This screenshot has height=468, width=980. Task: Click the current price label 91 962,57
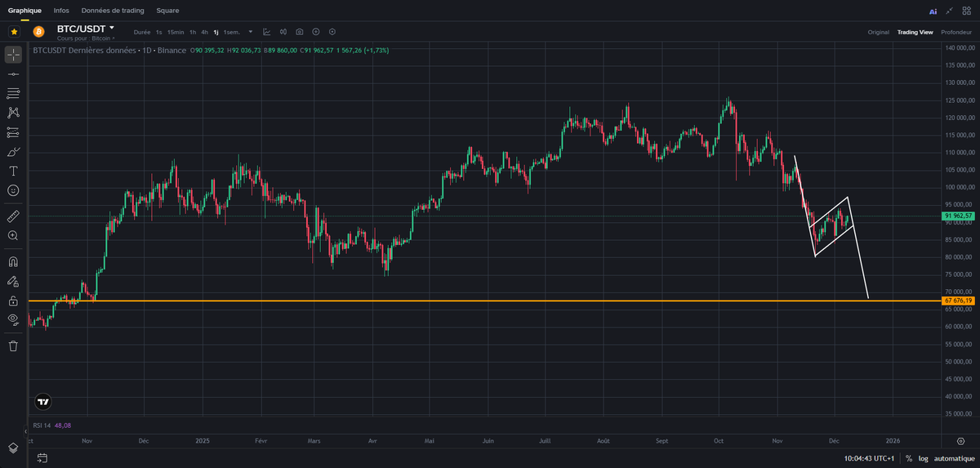(x=958, y=216)
